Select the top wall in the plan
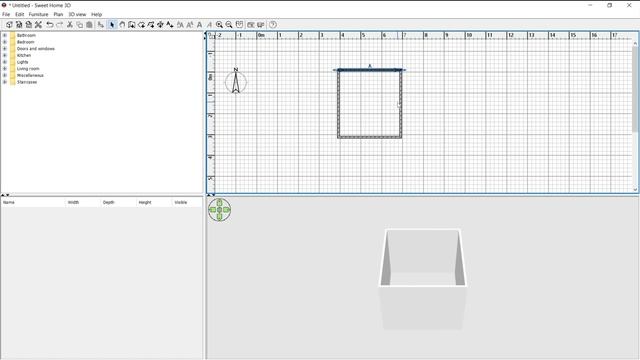 pyautogui.click(x=370, y=70)
